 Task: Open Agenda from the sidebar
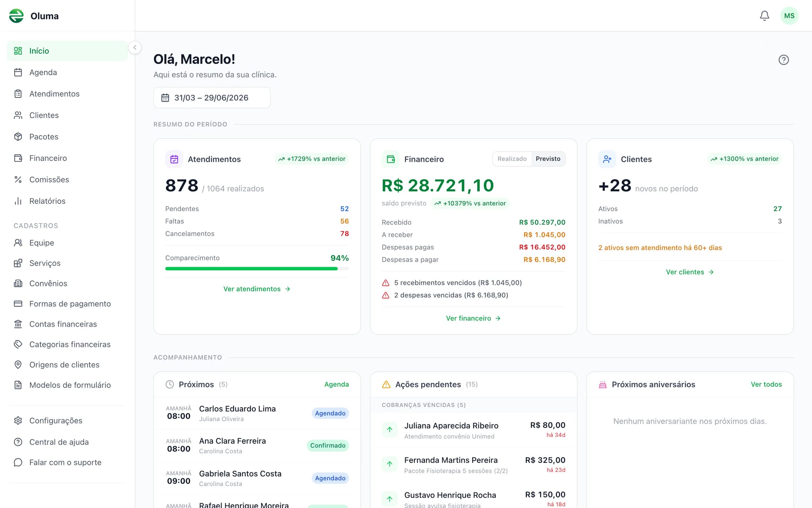pos(67,72)
